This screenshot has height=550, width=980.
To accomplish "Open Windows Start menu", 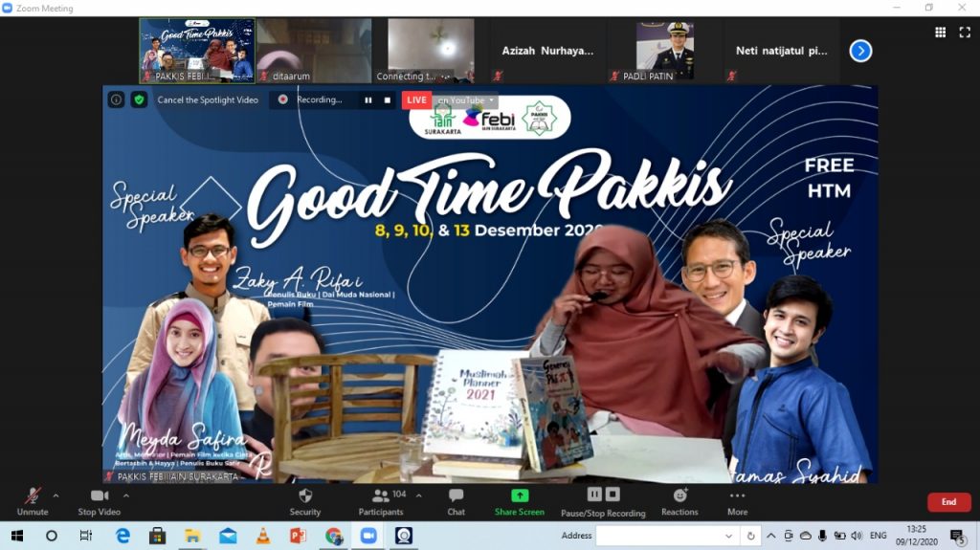I will (x=17, y=536).
